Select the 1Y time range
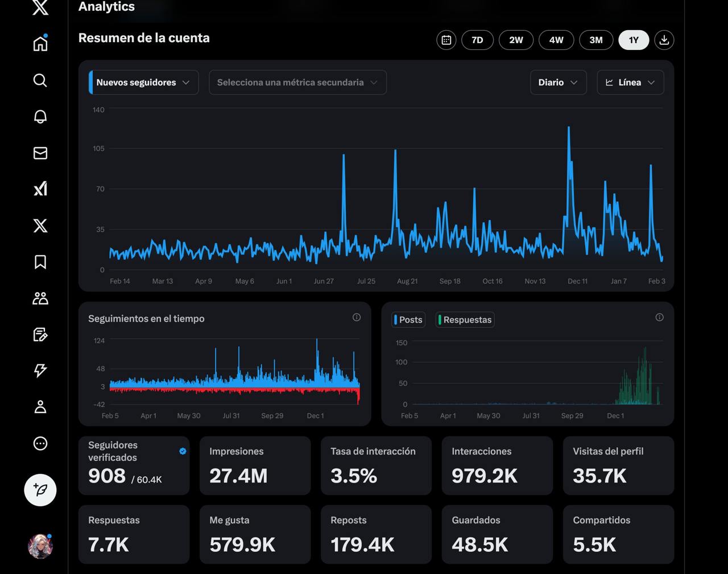 634,40
